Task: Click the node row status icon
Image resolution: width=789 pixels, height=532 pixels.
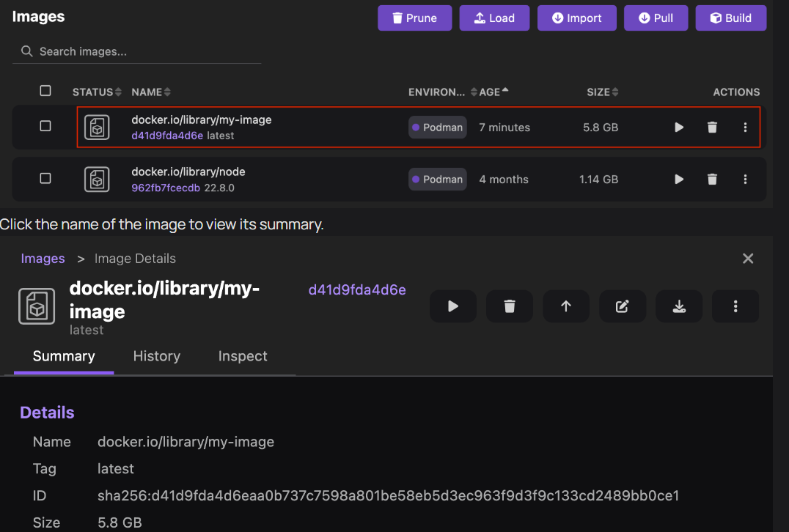Action: click(x=97, y=180)
